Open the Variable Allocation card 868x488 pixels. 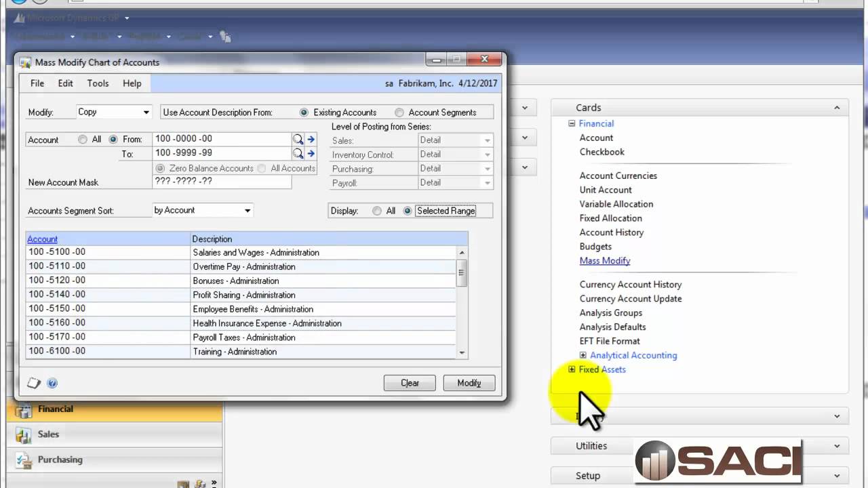coord(616,204)
